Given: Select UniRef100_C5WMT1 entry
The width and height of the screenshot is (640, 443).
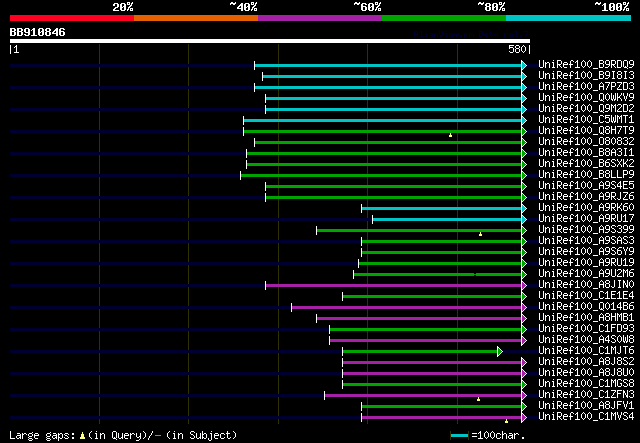Looking at the screenshot, I should tap(586, 120).
